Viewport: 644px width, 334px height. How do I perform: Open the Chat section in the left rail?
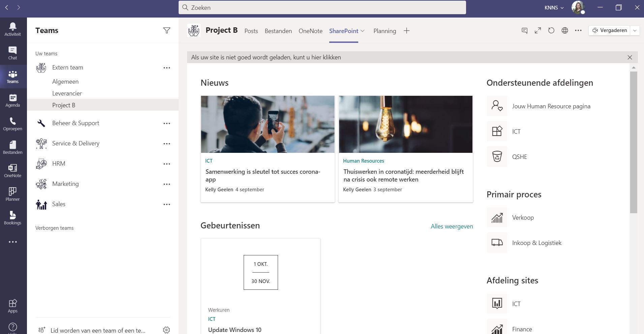click(12, 53)
